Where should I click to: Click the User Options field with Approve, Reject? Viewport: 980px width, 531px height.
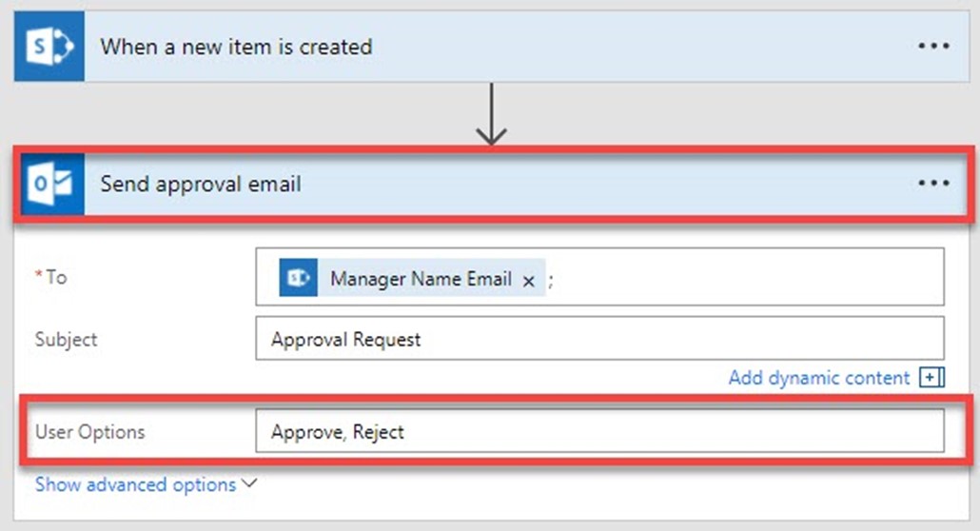click(x=599, y=431)
